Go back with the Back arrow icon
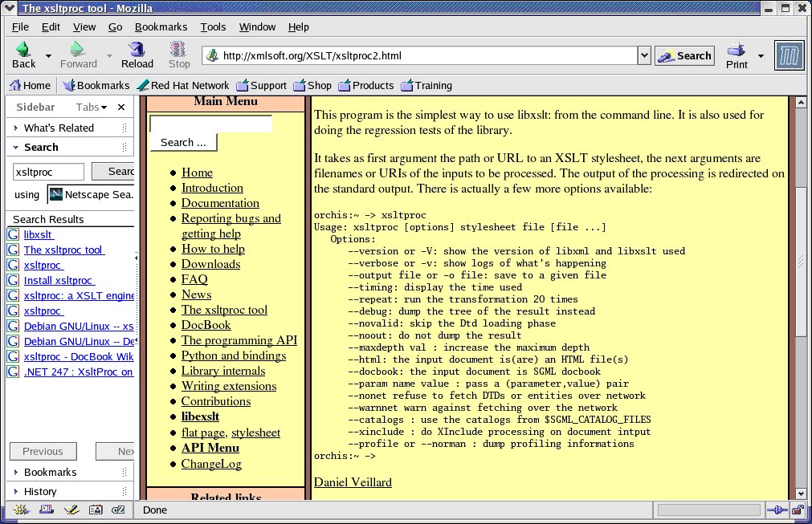The width and height of the screenshot is (812, 524). 23,50
